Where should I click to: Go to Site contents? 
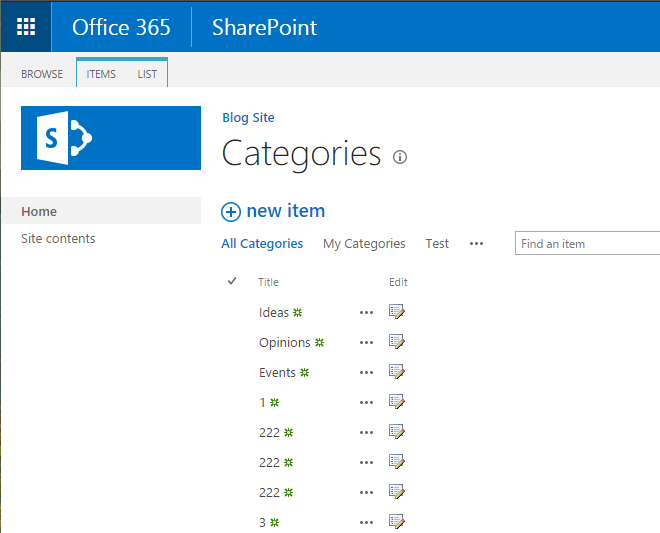click(x=58, y=239)
